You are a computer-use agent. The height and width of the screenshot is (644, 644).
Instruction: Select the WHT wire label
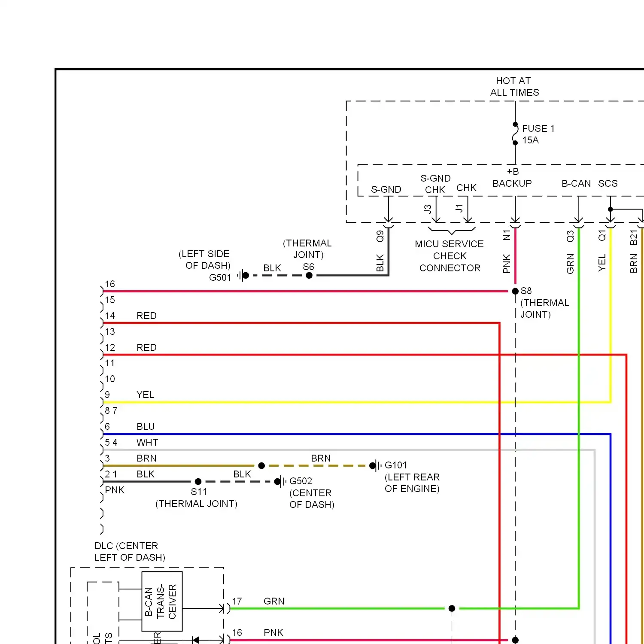tap(147, 442)
